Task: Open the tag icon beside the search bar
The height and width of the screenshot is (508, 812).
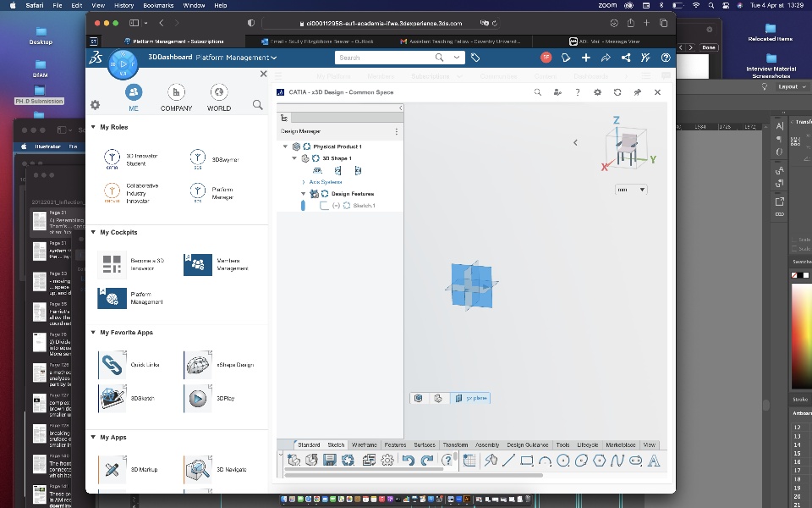Action: pyautogui.click(x=475, y=58)
